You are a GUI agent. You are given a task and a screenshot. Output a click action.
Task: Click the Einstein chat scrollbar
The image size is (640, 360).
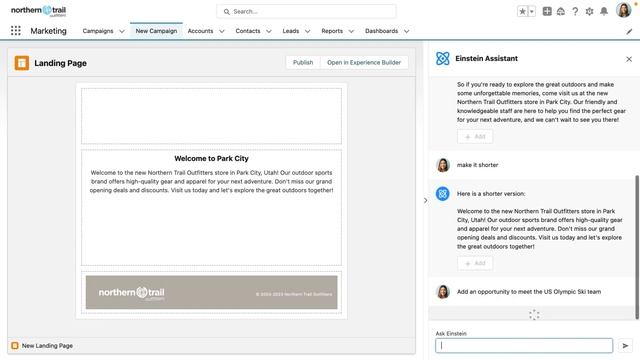[x=637, y=247]
